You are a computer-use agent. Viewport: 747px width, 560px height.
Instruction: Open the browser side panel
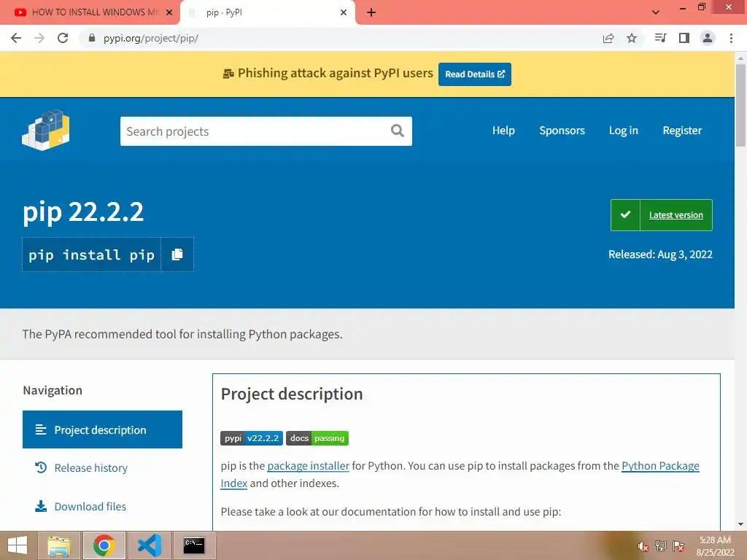pyautogui.click(x=684, y=38)
